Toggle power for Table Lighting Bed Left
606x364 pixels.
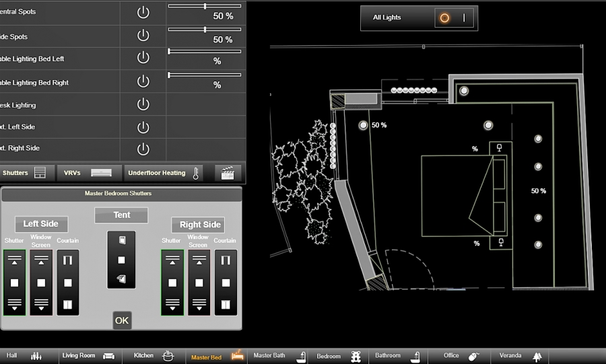pyautogui.click(x=143, y=57)
